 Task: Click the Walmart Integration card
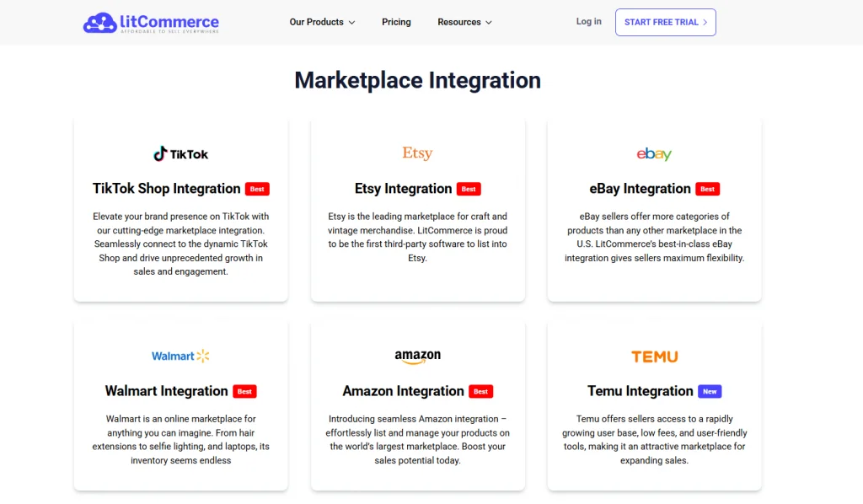[x=180, y=405]
